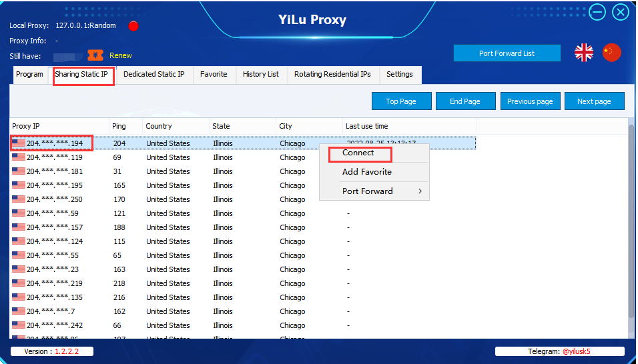Open the Settings tab
Screen dimensions: 638x364
[400, 75]
